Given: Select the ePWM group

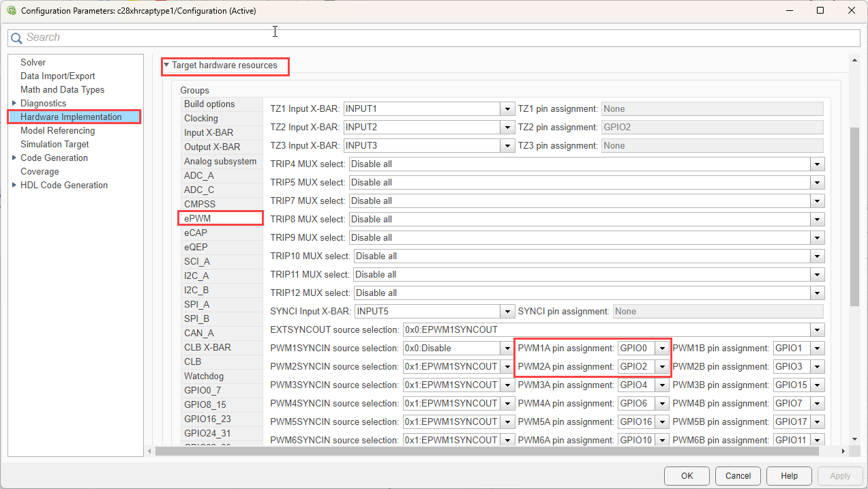Looking at the screenshot, I should (x=198, y=218).
